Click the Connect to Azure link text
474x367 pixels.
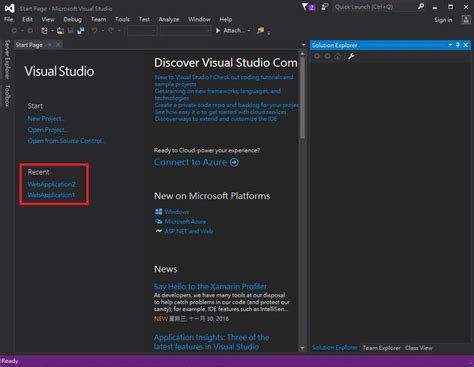tap(190, 162)
